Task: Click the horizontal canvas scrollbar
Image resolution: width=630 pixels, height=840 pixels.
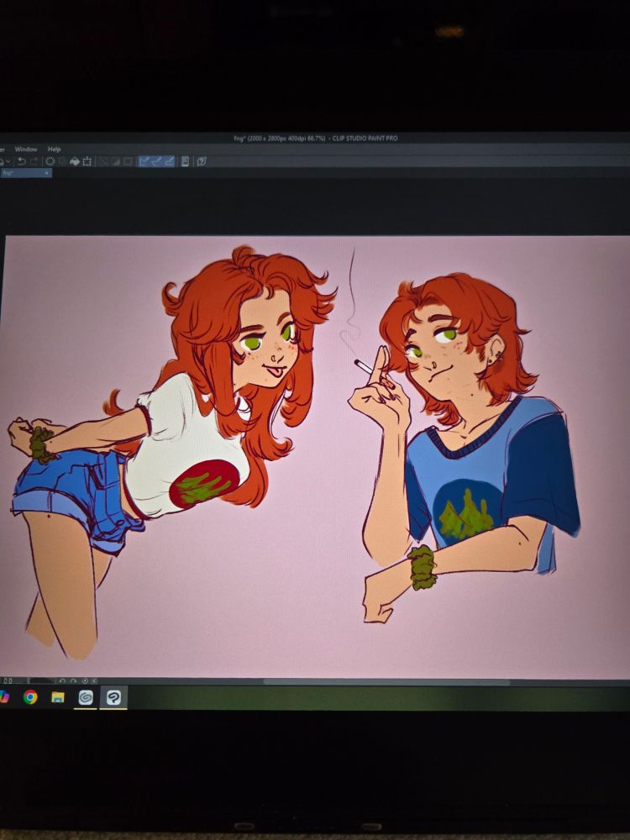Action: tap(386, 682)
